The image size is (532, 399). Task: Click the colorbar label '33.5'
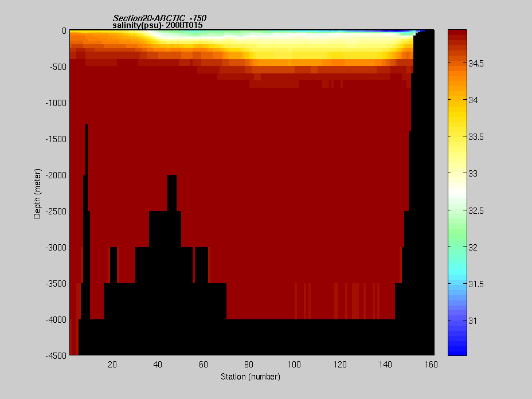476,137
